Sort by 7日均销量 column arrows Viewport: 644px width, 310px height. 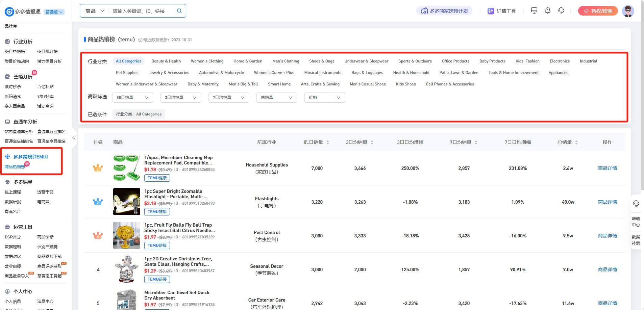pos(476,143)
